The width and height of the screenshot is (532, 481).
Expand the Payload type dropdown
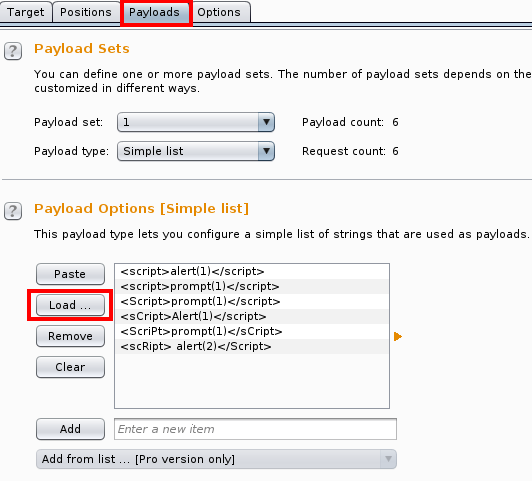(x=196, y=151)
